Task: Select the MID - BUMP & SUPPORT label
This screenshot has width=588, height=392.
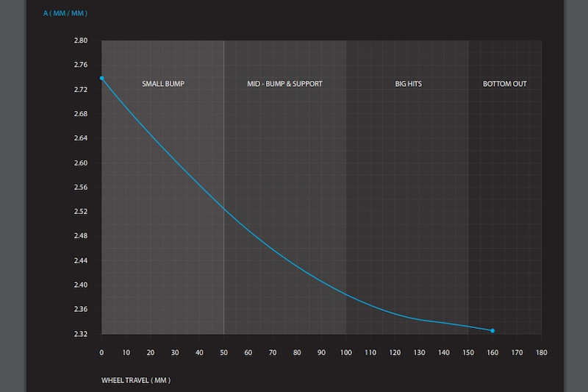Action: (x=284, y=84)
